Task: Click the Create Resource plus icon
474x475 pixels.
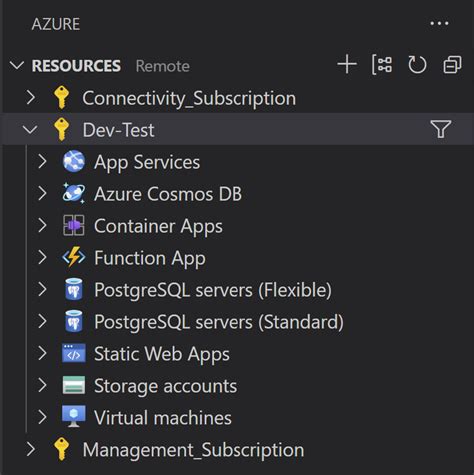Action: (x=347, y=64)
